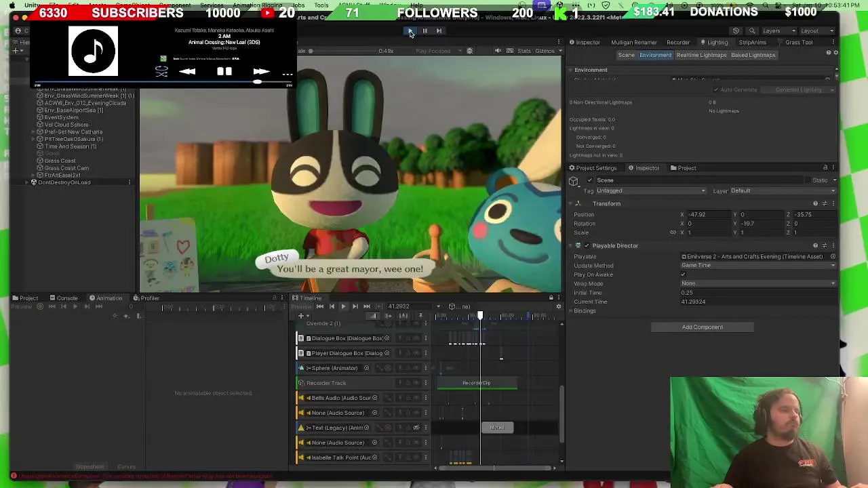868x488 pixels.
Task: Toggle Auto Generate lighting checkbox
Action: click(x=716, y=89)
